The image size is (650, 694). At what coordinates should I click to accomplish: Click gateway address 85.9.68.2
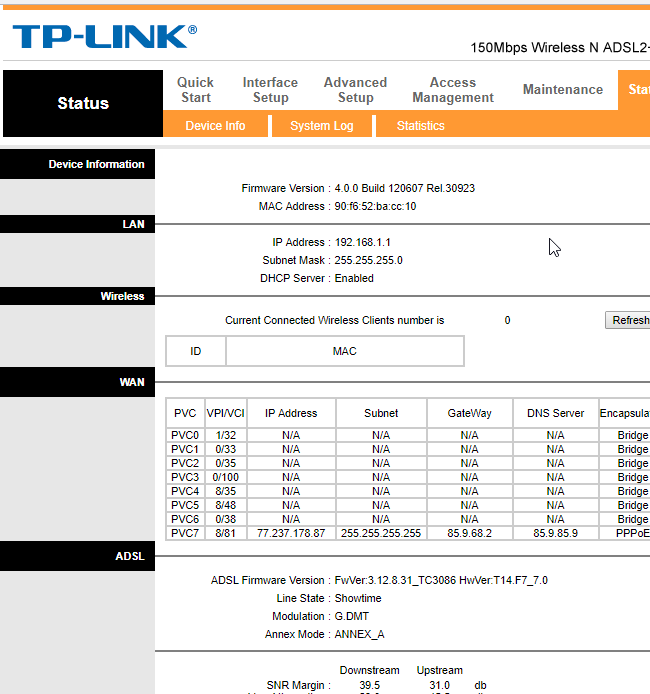[469, 533]
